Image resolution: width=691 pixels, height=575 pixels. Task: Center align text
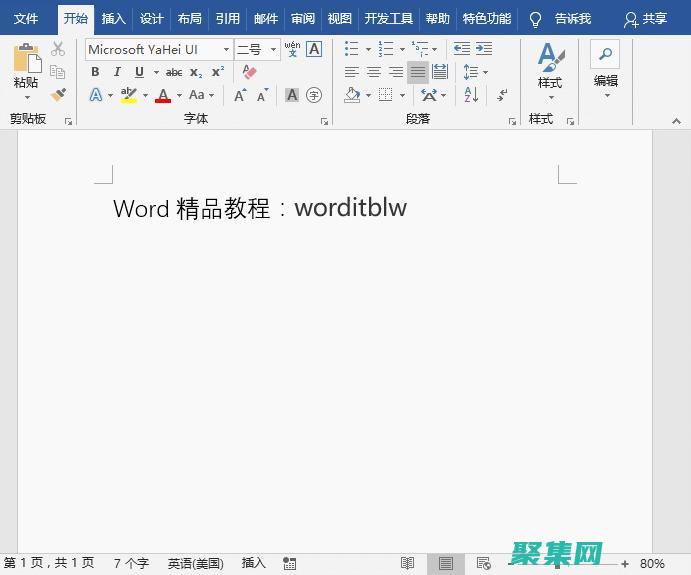(374, 72)
